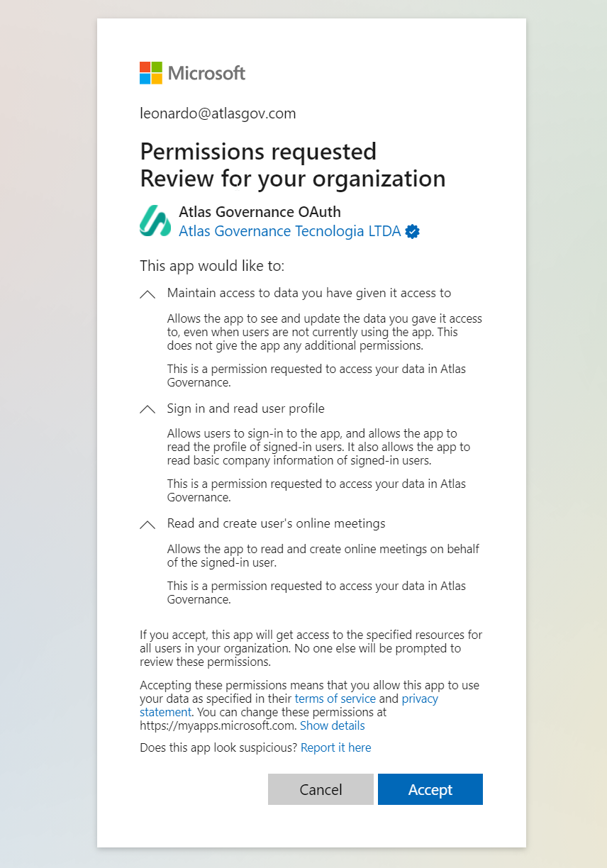
Task: Collapse Maintain access permission via its chevron
Action: coord(147,294)
